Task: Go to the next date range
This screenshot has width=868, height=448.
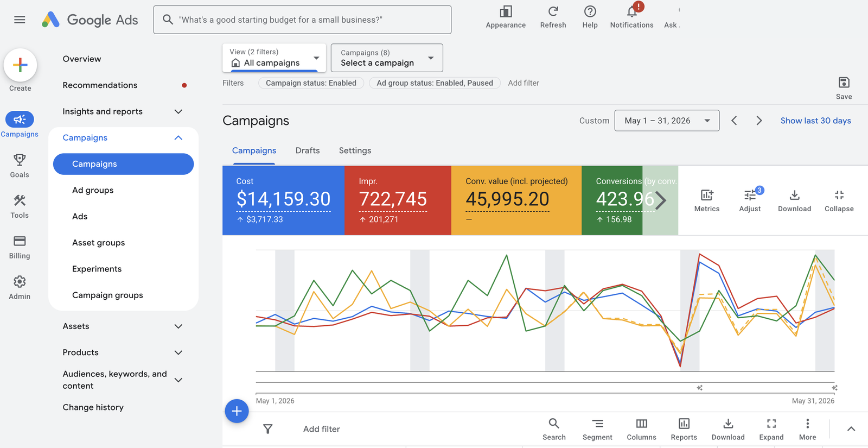Action: (759, 121)
